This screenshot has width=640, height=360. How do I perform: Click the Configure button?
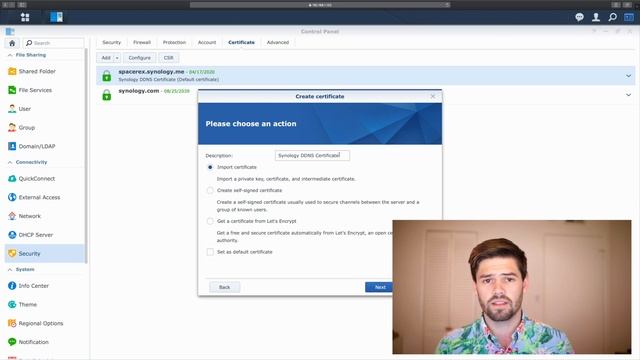coord(140,58)
